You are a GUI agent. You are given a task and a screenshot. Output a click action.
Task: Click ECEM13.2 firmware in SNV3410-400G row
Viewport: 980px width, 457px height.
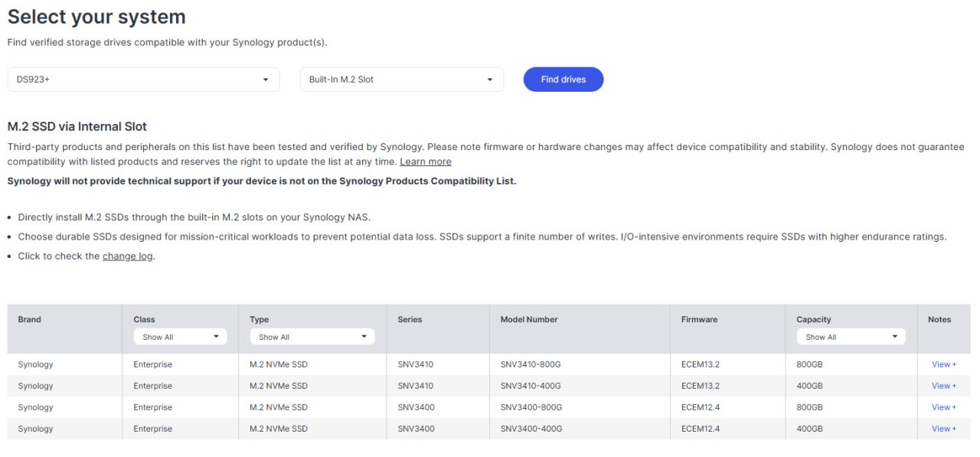[x=701, y=386]
